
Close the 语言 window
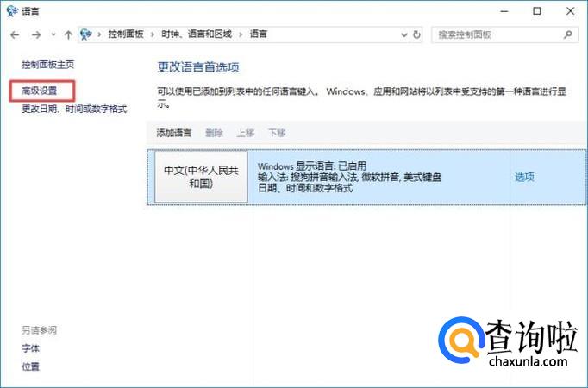(571, 11)
